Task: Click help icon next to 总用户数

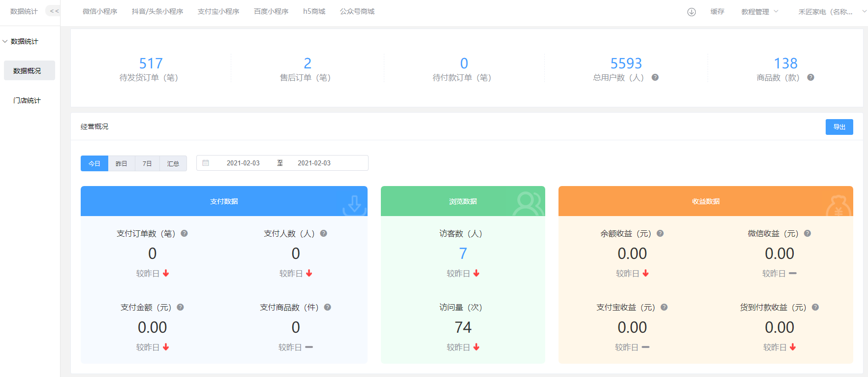Action: 655,77
